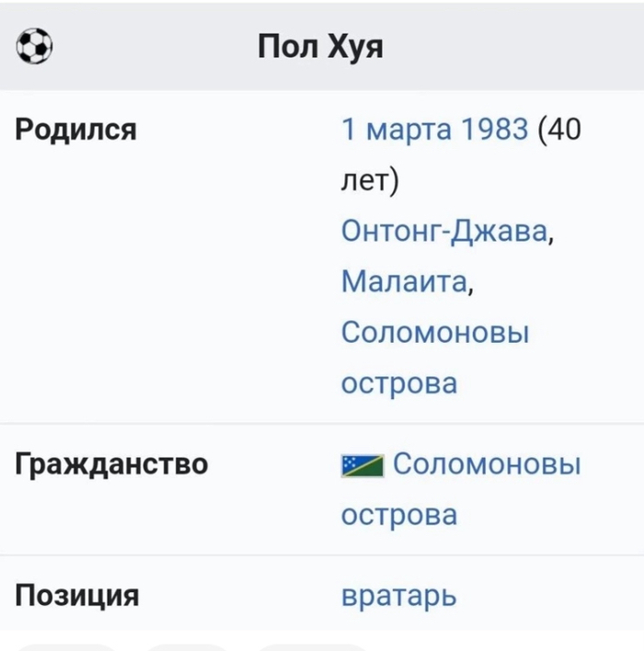Click the soccer ball icon in header

[35, 45]
